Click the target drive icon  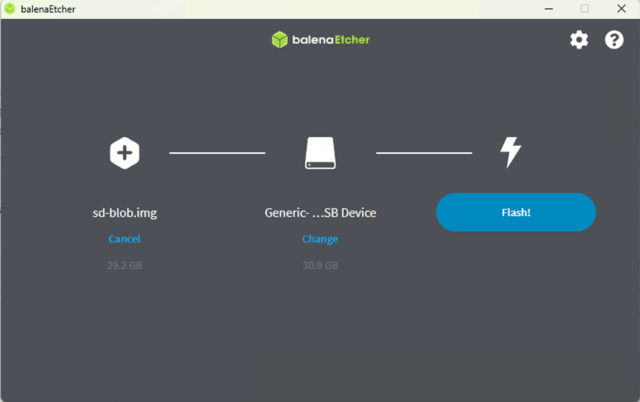tap(320, 153)
